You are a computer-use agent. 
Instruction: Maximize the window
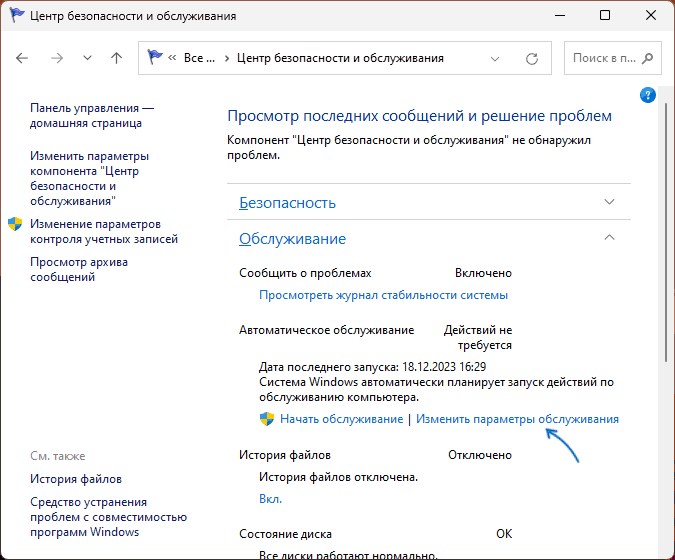click(x=605, y=15)
